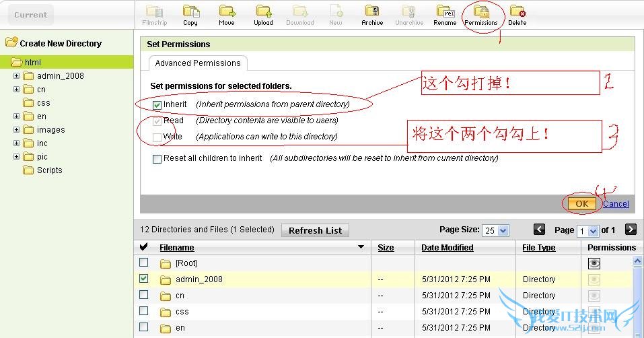Click the css folder icon in file list

coord(166,312)
